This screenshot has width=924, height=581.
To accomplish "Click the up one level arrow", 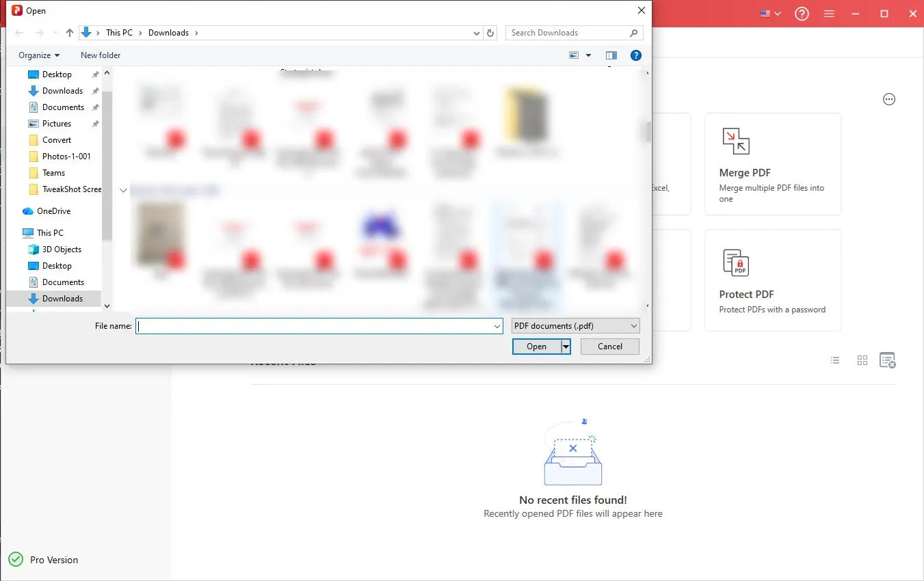I will click(69, 32).
